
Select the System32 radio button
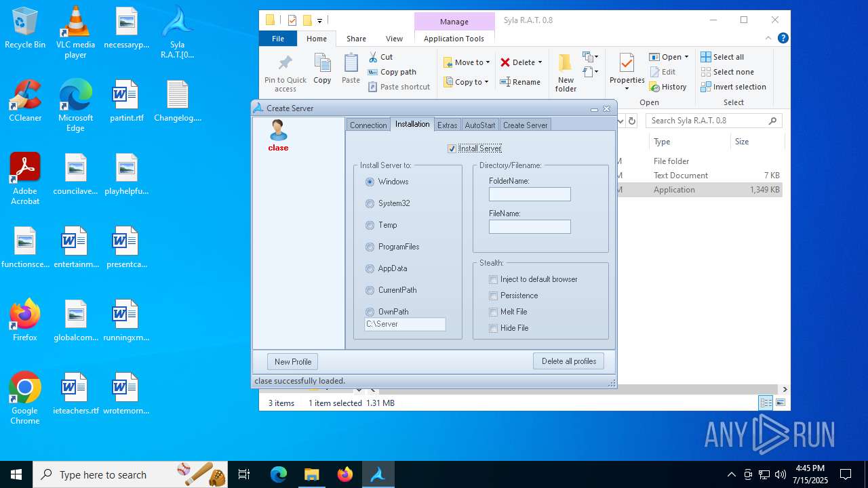370,203
